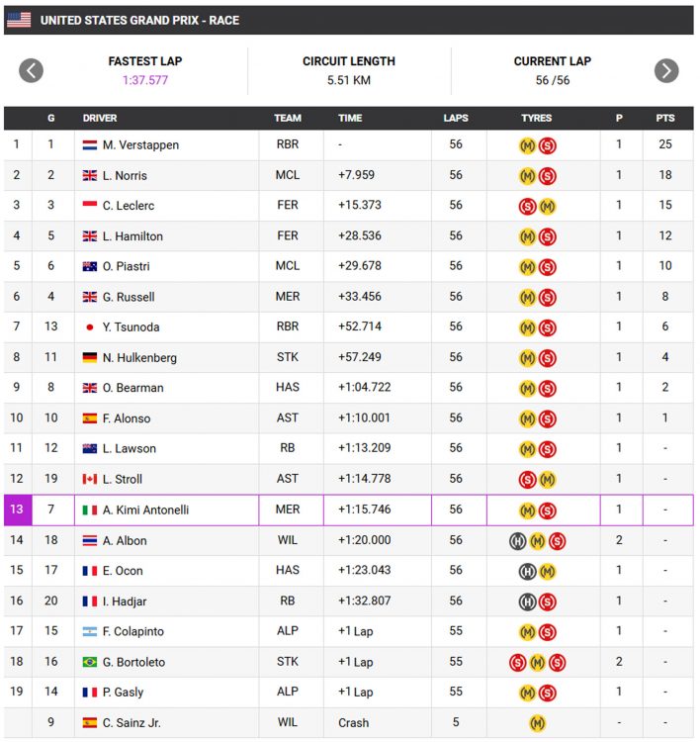Click the purple position 13 cell

point(17,510)
